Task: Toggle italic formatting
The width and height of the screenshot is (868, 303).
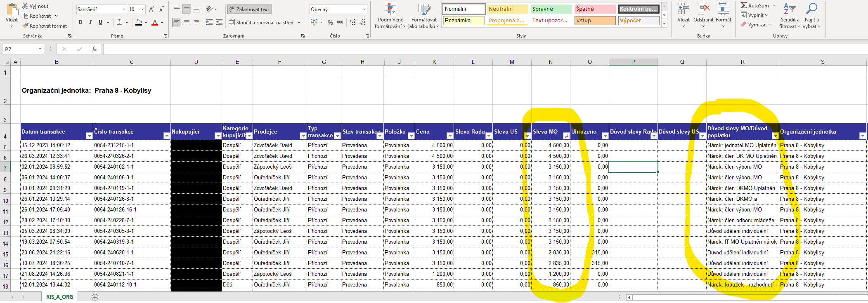Action: (x=90, y=22)
